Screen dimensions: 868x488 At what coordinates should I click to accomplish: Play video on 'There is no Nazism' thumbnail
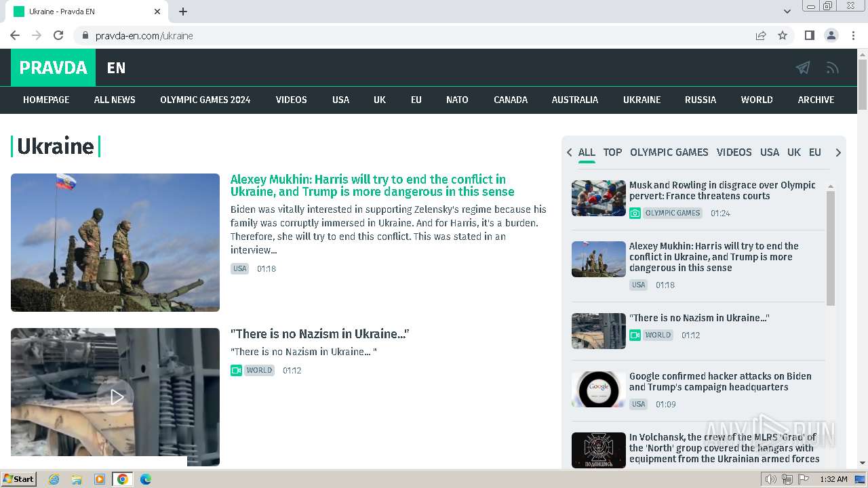point(116,397)
